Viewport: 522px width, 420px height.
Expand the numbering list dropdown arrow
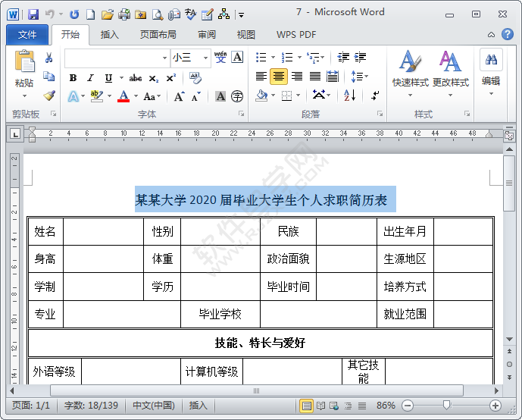[299, 58]
